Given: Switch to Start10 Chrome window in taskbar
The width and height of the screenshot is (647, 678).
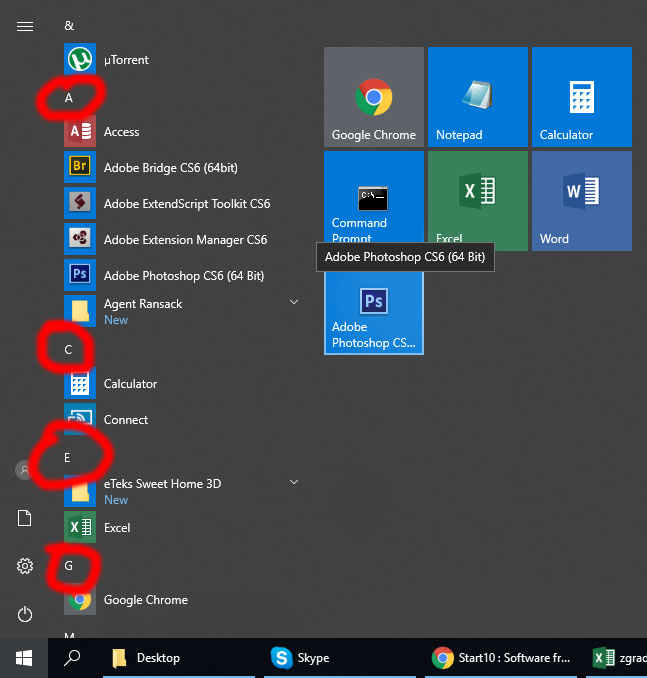Looking at the screenshot, I should [501, 658].
